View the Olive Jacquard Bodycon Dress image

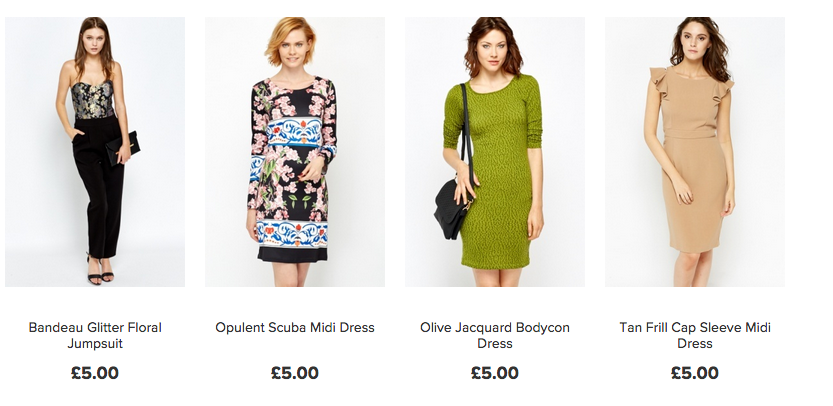tap(495, 152)
